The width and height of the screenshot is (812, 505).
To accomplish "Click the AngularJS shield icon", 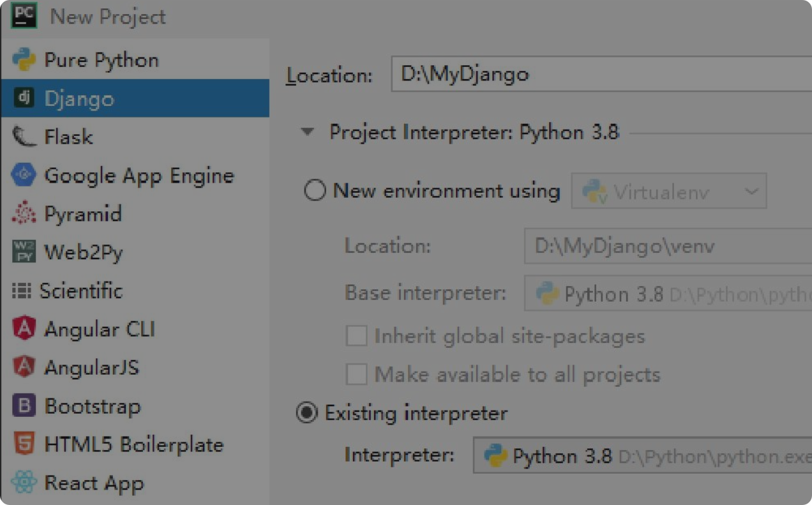I will 24,367.
